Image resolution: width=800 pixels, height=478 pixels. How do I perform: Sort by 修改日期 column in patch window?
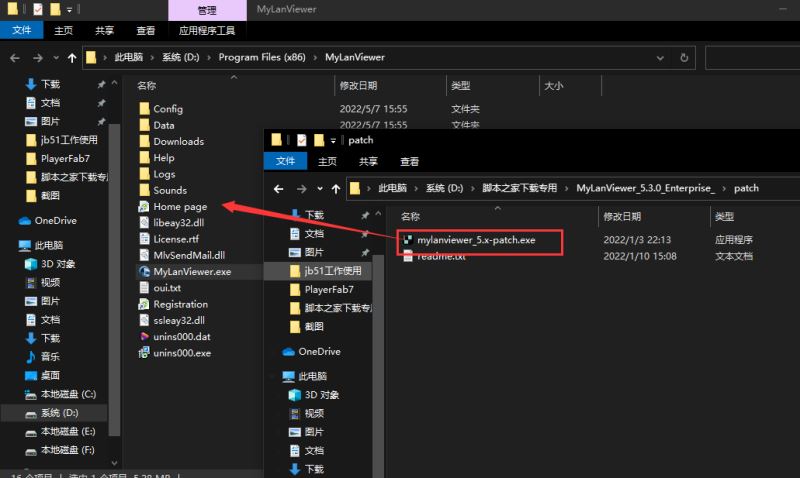pyautogui.click(x=622, y=217)
